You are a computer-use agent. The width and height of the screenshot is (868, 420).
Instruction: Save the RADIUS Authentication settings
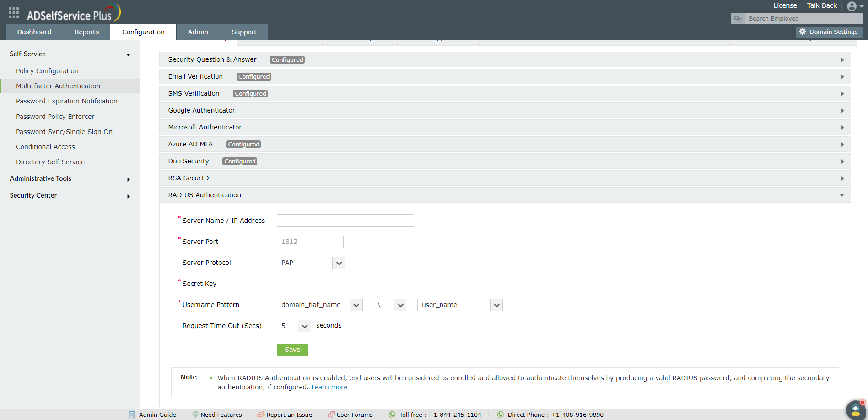pyautogui.click(x=292, y=350)
